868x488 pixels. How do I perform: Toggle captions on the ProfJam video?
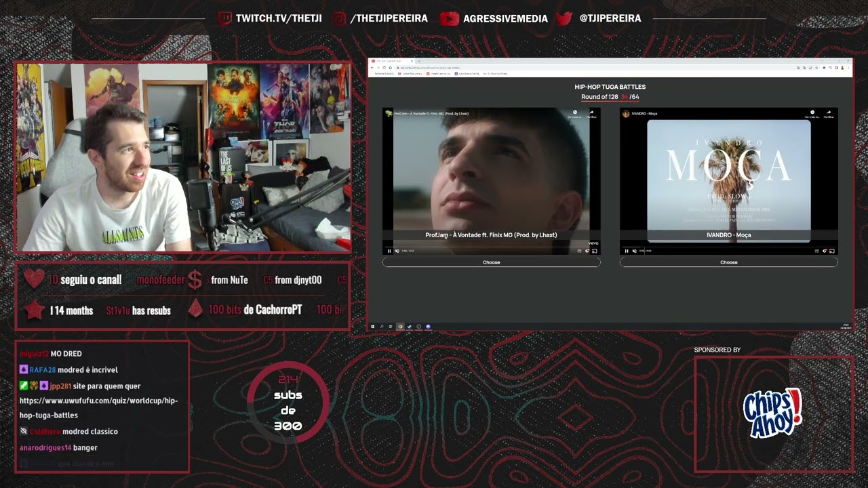[x=579, y=251]
